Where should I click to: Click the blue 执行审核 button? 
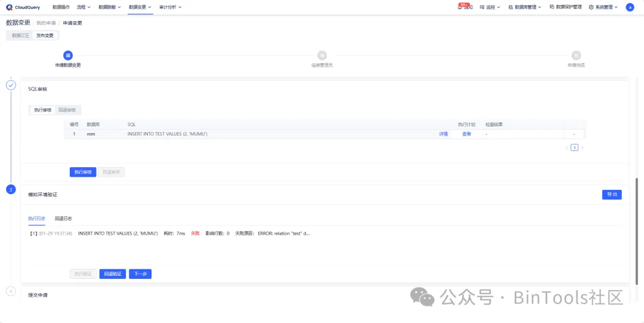(82, 172)
